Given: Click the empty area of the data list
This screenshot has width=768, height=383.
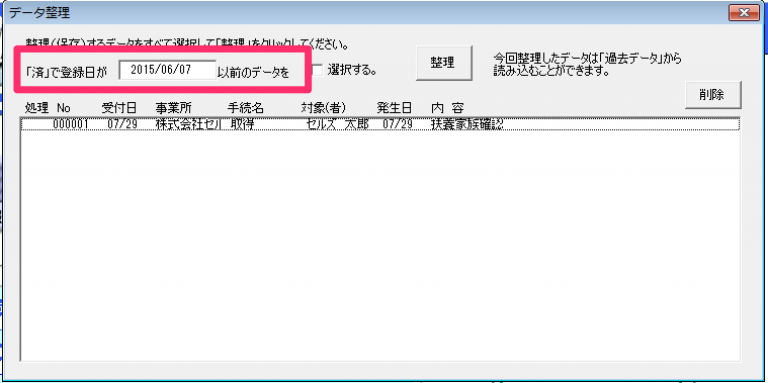Looking at the screenshot, I should (380, 245).
